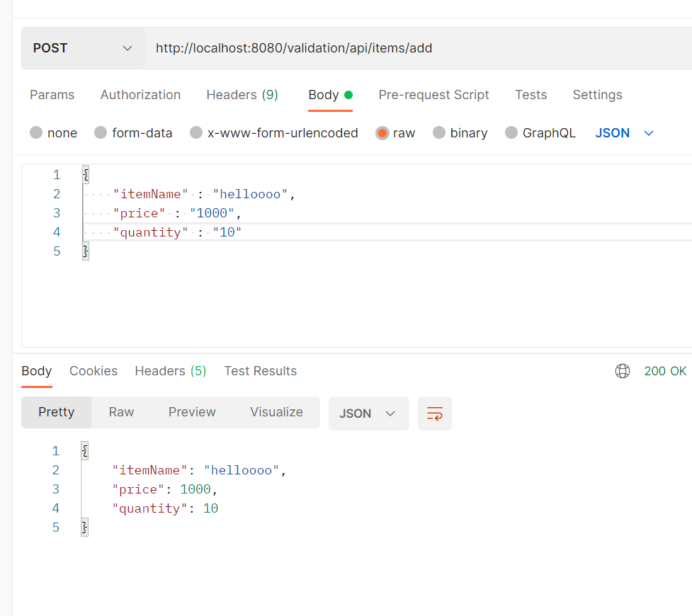The width and height of the screenshot is (692, 616).
Task: Click the request "itemName" key text
Action: click(x=150, y=194)
